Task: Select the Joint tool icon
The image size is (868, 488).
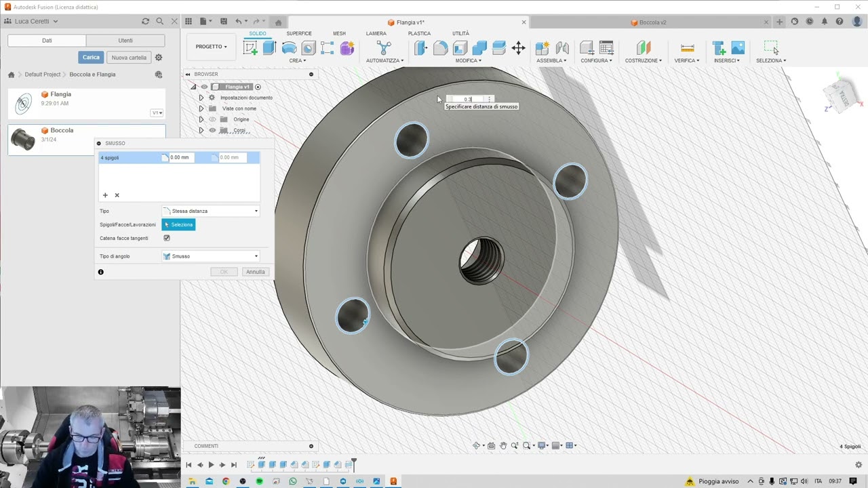Action: [562, 47]
